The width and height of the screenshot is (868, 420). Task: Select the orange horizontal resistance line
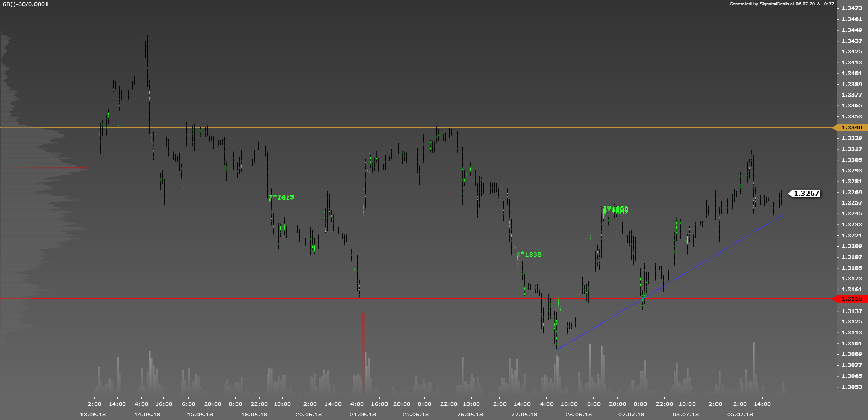point(313,128)
